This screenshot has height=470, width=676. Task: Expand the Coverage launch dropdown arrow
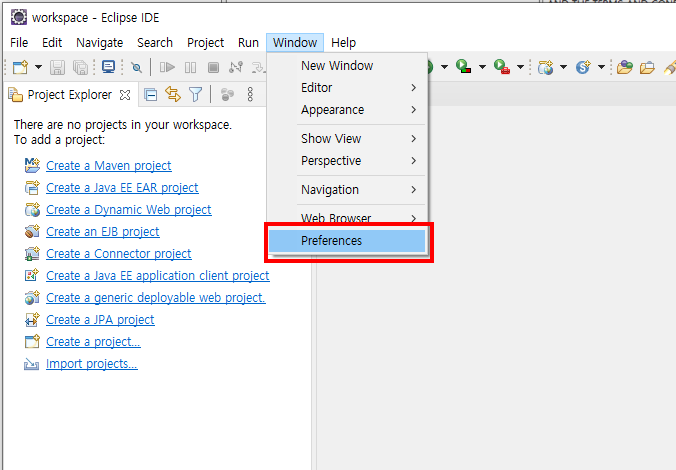pos(482,67)
